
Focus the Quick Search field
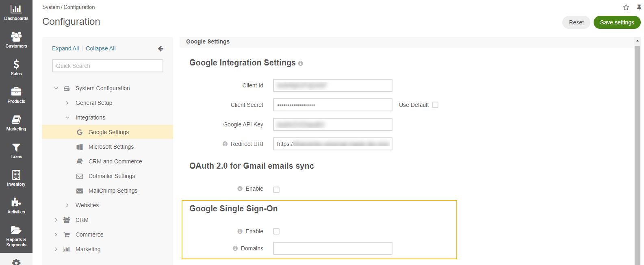click(x=108, y=66)
